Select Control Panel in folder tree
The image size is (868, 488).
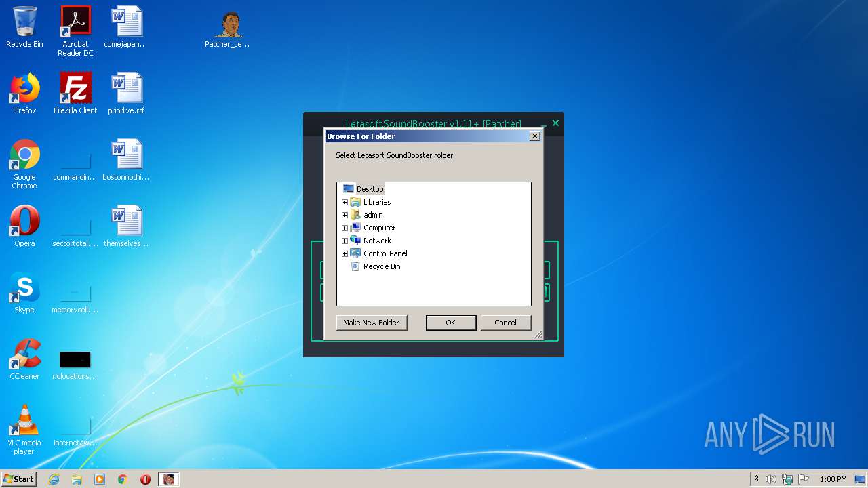click(x=385, y=253)
